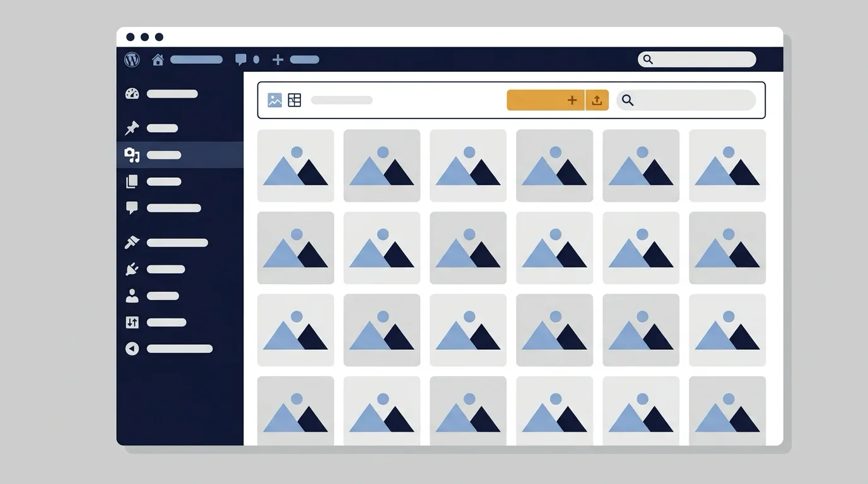Screen dimensions: 868x484
Task: Collapse the sidebar menu with the circular arrow icon
Action: (132, 349)
